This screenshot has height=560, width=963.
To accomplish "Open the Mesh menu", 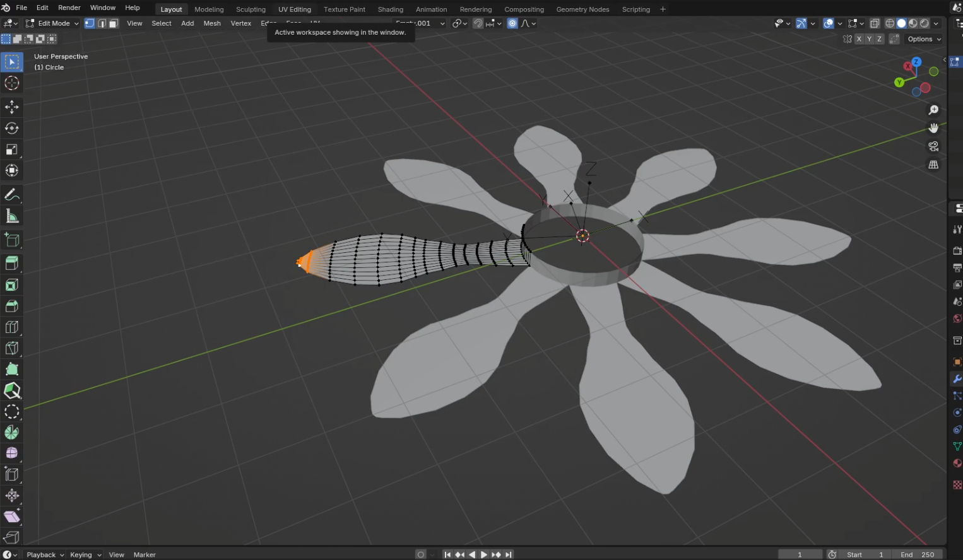I will click(212, 23).
